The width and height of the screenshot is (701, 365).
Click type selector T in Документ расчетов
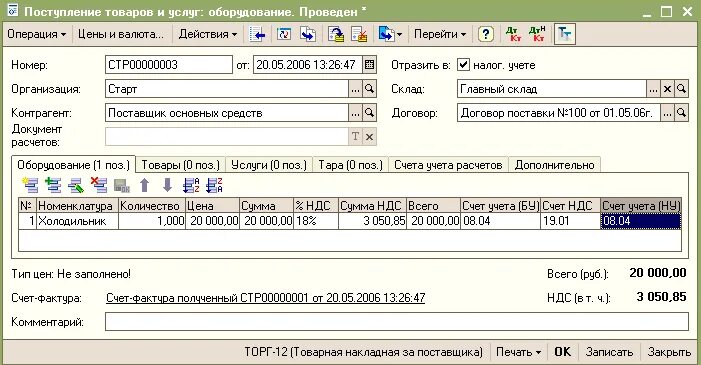pyautogui.click(x=355, y=137)
